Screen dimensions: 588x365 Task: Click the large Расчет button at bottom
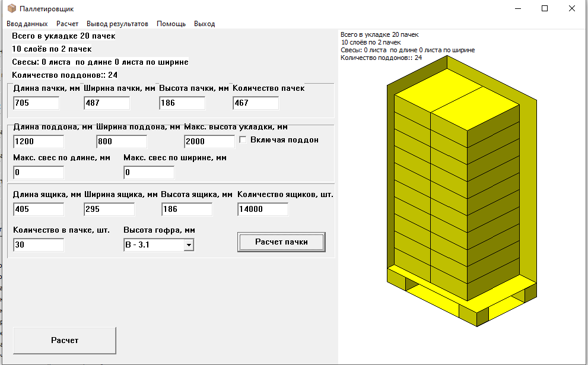coord(65,340)
